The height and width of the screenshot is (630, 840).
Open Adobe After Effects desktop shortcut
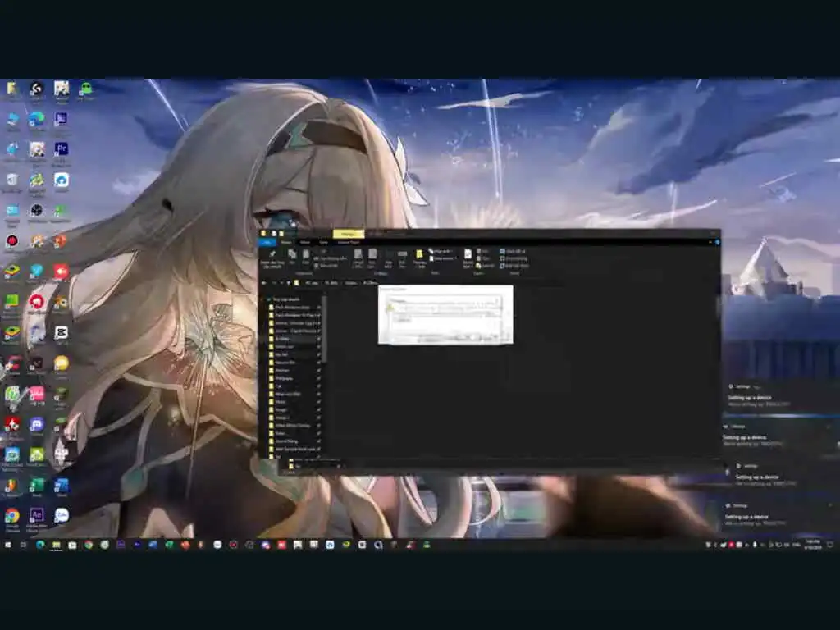(36, 519)
